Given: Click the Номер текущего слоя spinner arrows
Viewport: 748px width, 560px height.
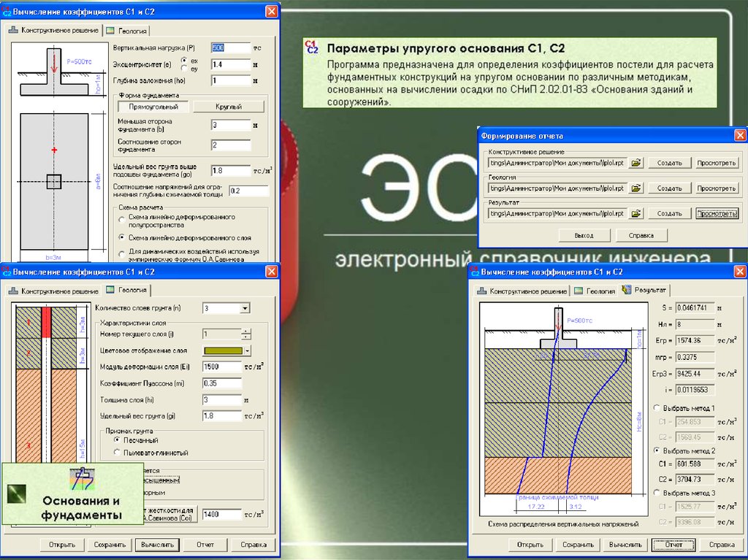Looking at the screenshot, I should tap(246, 334).
